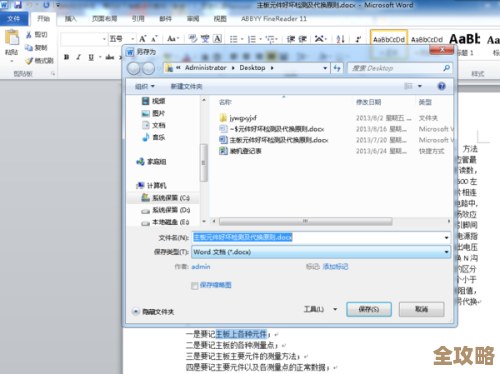The width and height of the screenshot is (500, 374).
Task: Open the Organize menu in dialog
Action: pyautogui.click(x=145, y=86)
